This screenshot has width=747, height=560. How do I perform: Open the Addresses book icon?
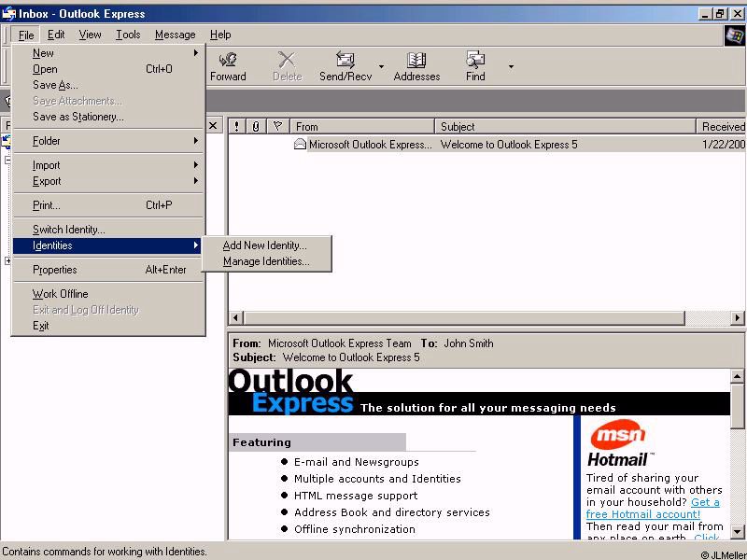(x=416, y=62)
